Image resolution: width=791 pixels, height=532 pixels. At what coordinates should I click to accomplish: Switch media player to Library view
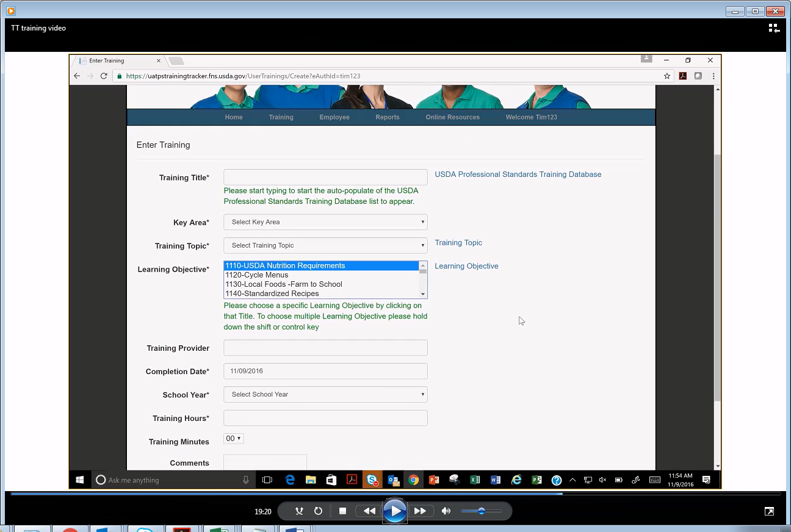(x=774, y=28)
